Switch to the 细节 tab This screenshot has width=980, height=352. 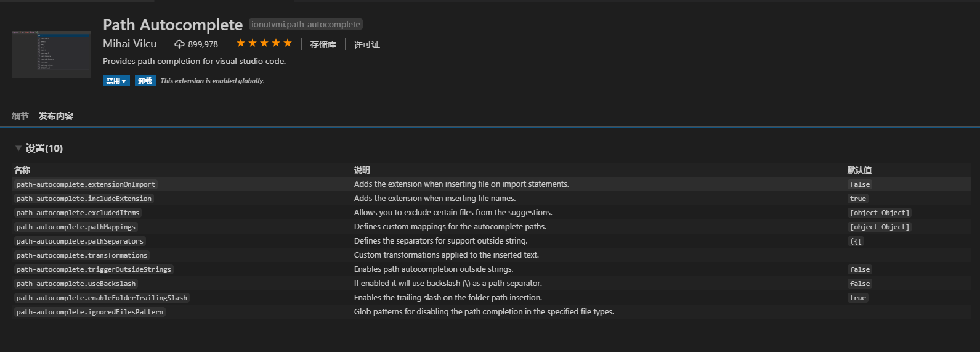(x=20, y=116)
